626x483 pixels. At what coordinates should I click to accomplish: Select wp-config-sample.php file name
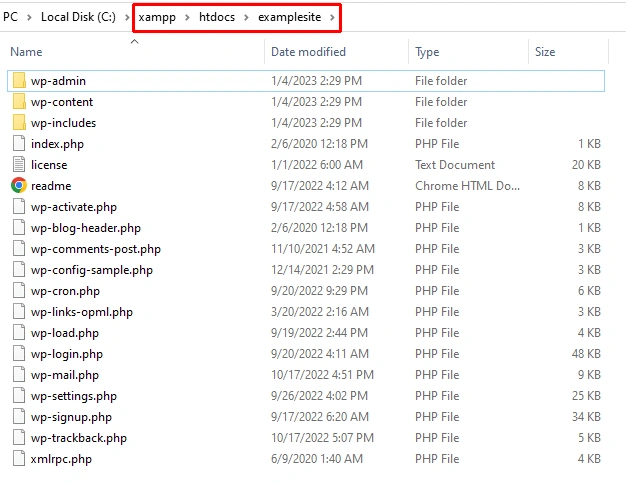pyautogui.click(x=92, y=270)
